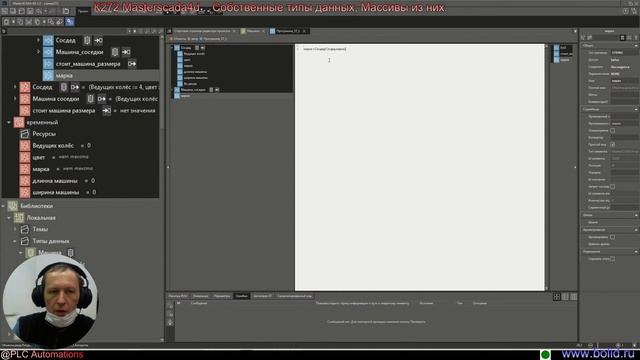Collapse the Типы данных folder

[x=15, y=241]
